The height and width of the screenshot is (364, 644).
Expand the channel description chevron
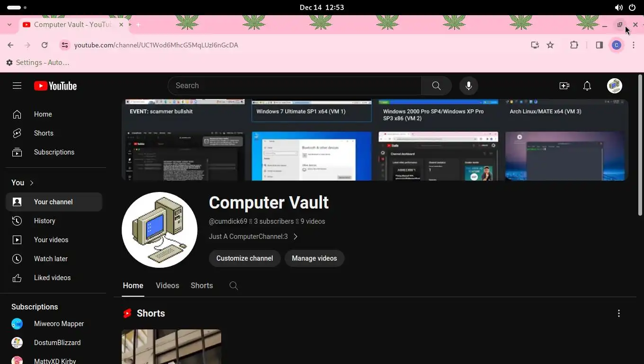pyautogui.click(x=295, y=237)
